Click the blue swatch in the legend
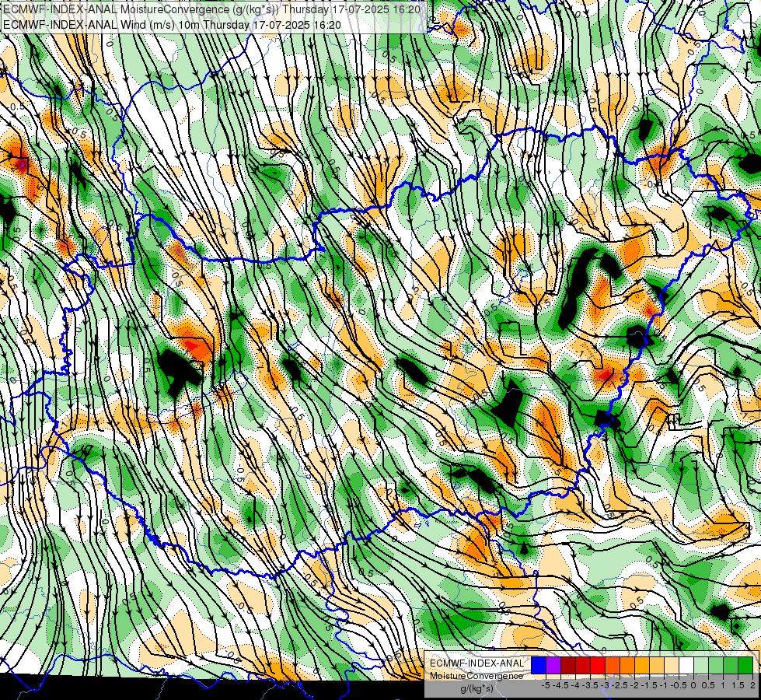 pyautogui.click(x=539, y=665)
